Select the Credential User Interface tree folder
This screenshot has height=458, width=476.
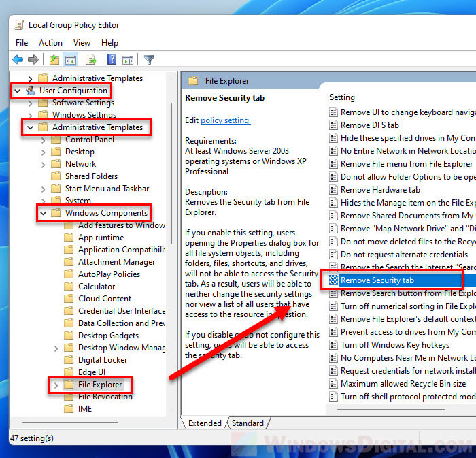(122, 311)
